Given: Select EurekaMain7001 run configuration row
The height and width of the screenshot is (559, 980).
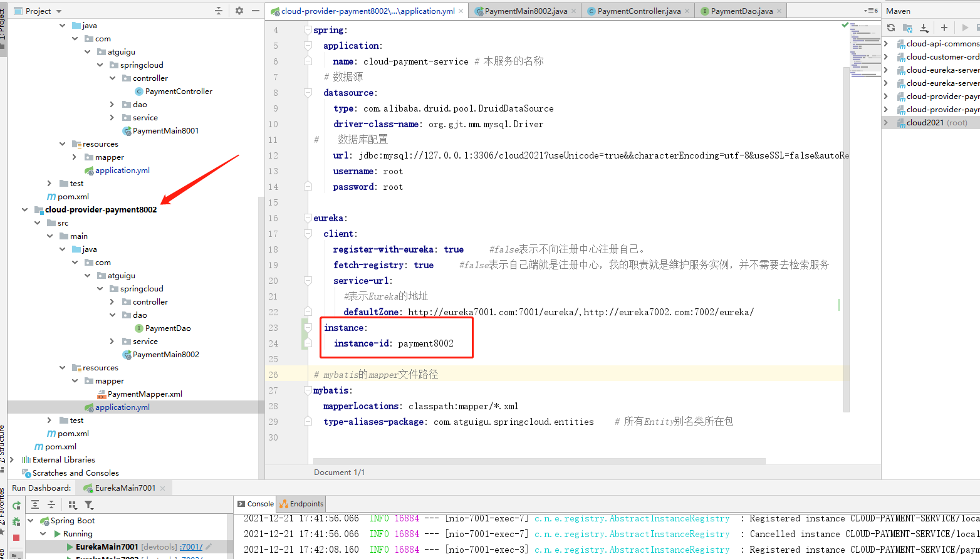Looking at the screenshot, I should click(x=129, y=546).
